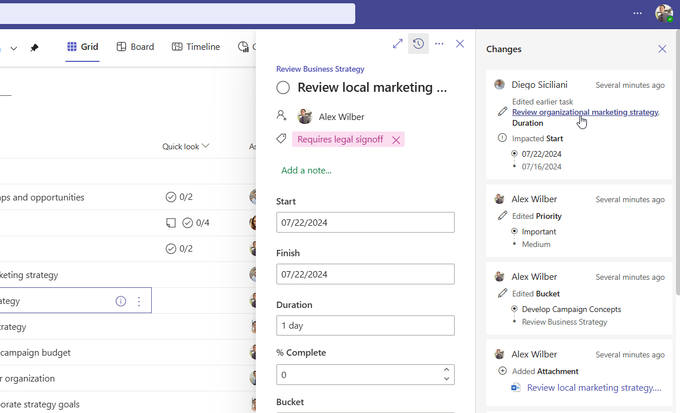Open Review Business Strategy breadcrumb link

[320, 69]
